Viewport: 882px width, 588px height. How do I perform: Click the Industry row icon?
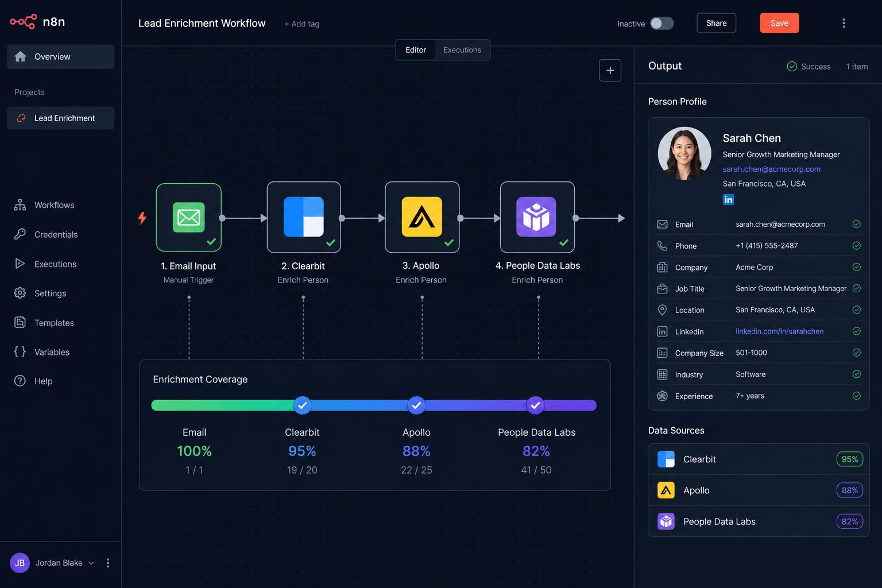click(662, 374)
